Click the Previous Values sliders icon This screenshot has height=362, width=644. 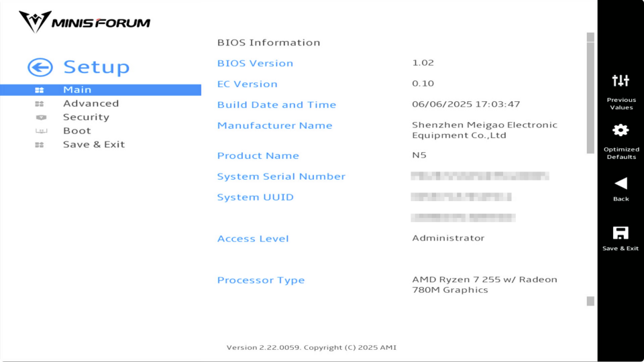click(621, 81)
